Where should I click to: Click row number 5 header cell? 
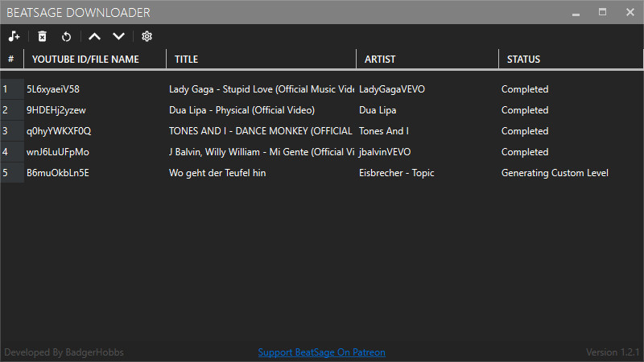click(12, 173)
